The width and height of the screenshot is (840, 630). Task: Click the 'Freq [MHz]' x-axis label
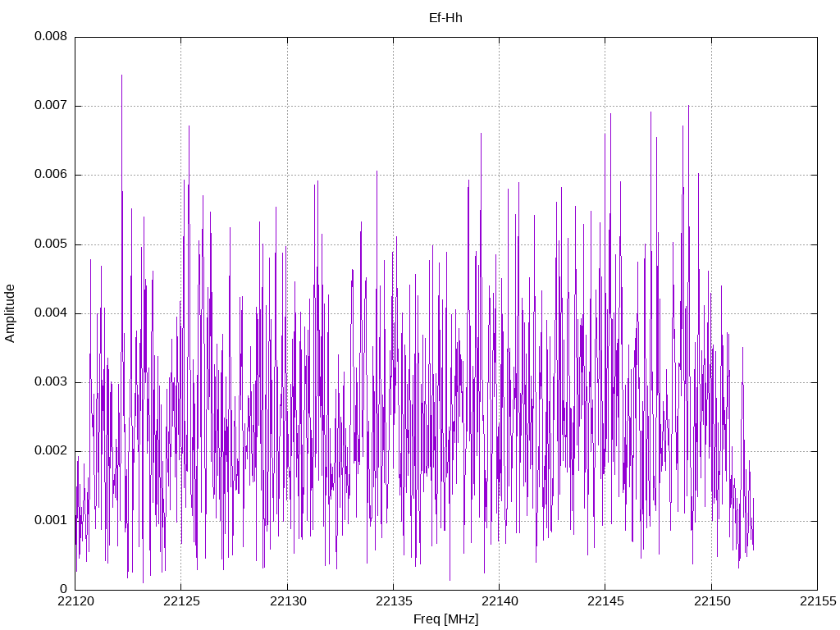445,619
